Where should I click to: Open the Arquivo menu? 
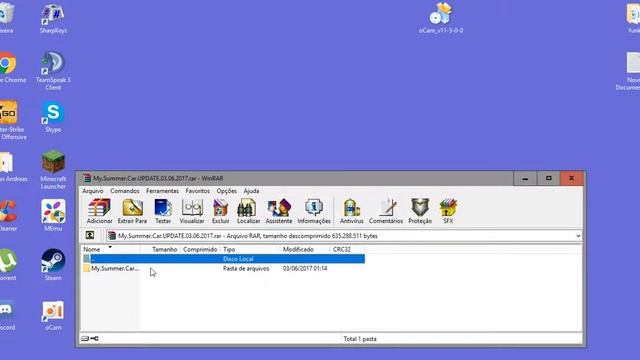point(93,191)
